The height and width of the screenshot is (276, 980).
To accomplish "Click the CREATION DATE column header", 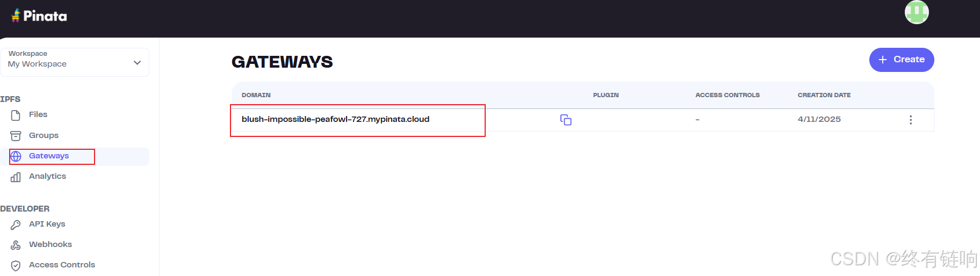I will 824,95.
